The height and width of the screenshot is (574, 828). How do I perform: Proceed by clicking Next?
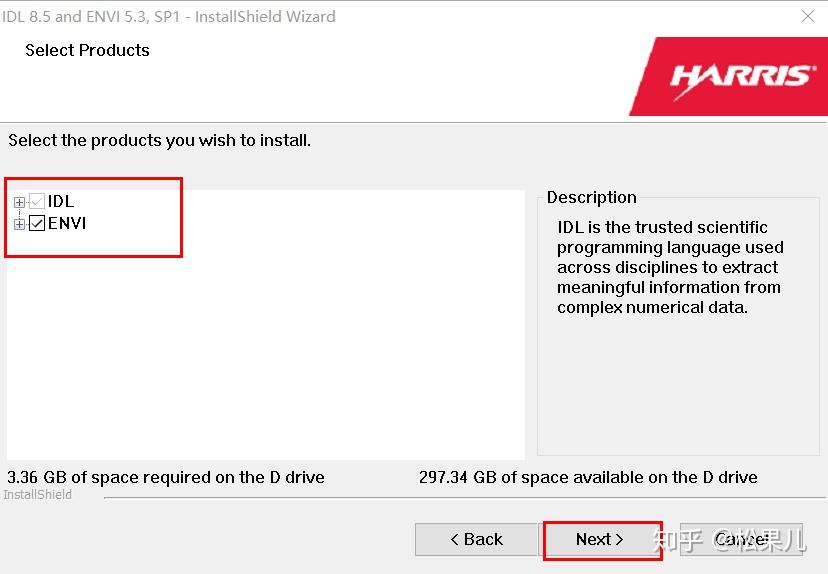click(600, 539)
